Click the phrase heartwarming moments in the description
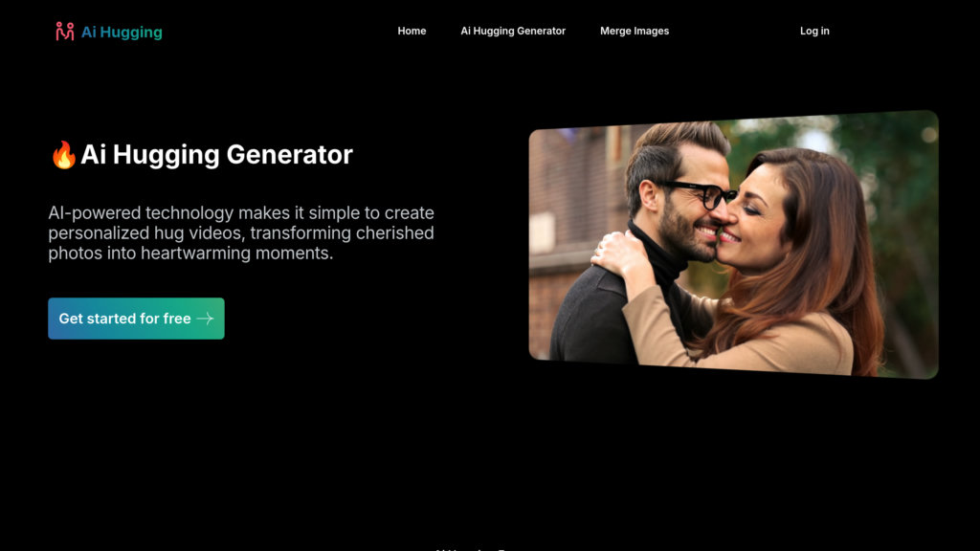Screen dimensions: 980x551 237,253
